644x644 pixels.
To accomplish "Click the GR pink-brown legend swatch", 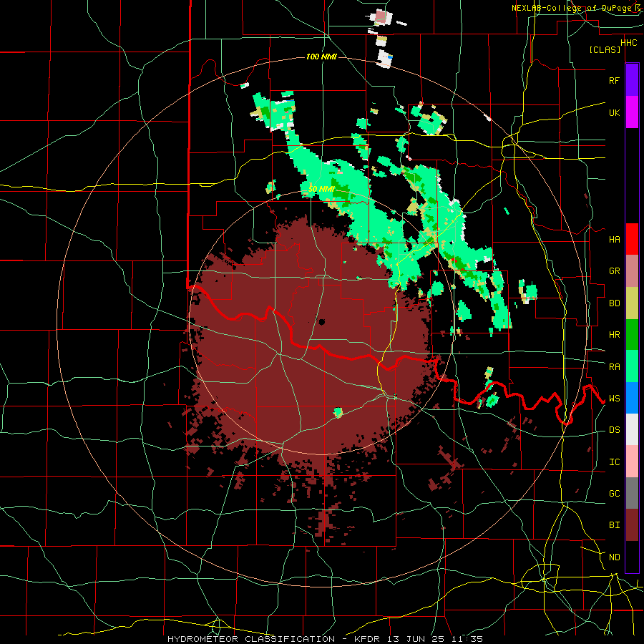I will 632,270.
